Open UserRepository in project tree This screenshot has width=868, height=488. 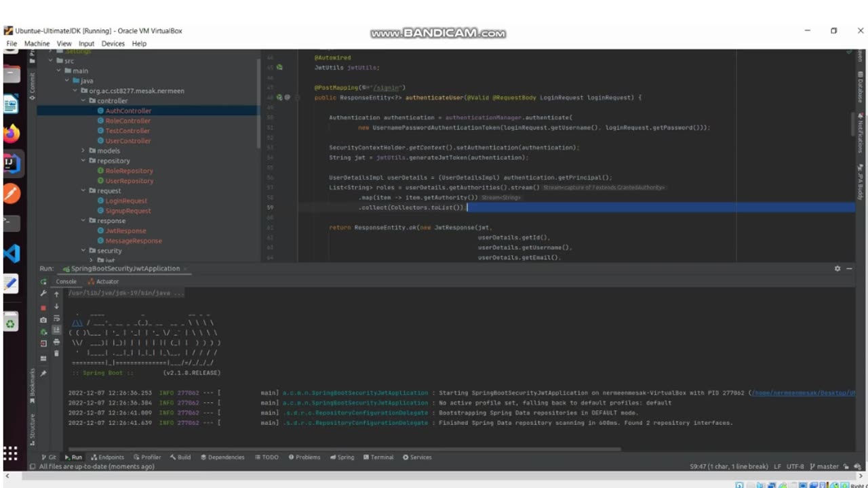(x=130, y=181)
